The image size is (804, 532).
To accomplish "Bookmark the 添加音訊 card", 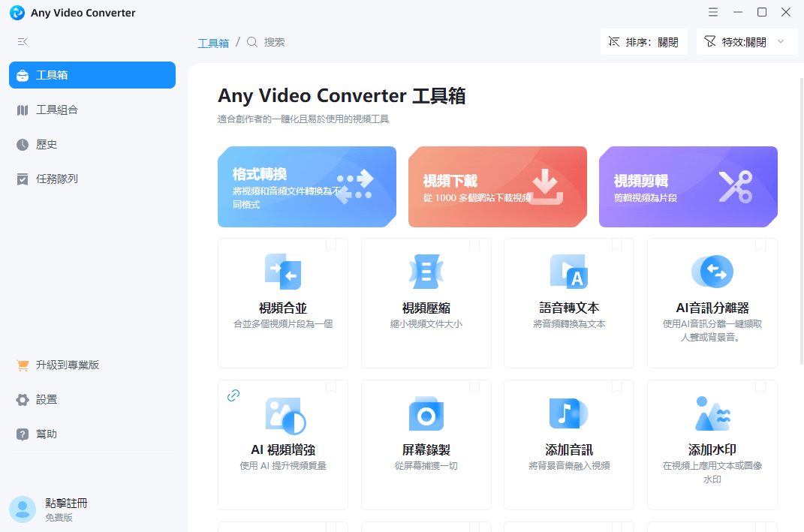I will [617, 386].
